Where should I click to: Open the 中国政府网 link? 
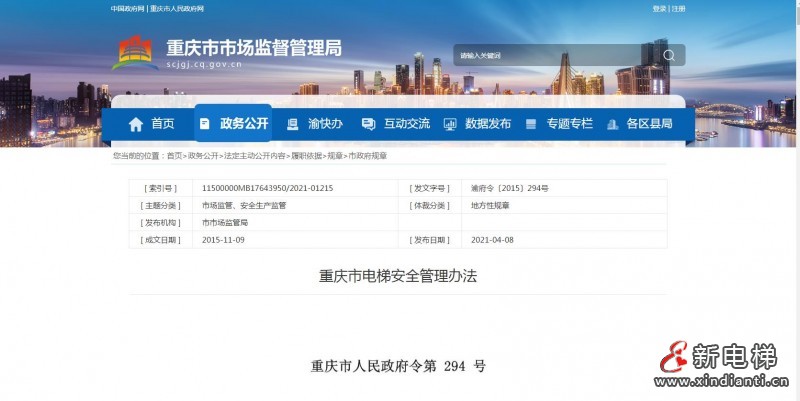tap(128, 9)
